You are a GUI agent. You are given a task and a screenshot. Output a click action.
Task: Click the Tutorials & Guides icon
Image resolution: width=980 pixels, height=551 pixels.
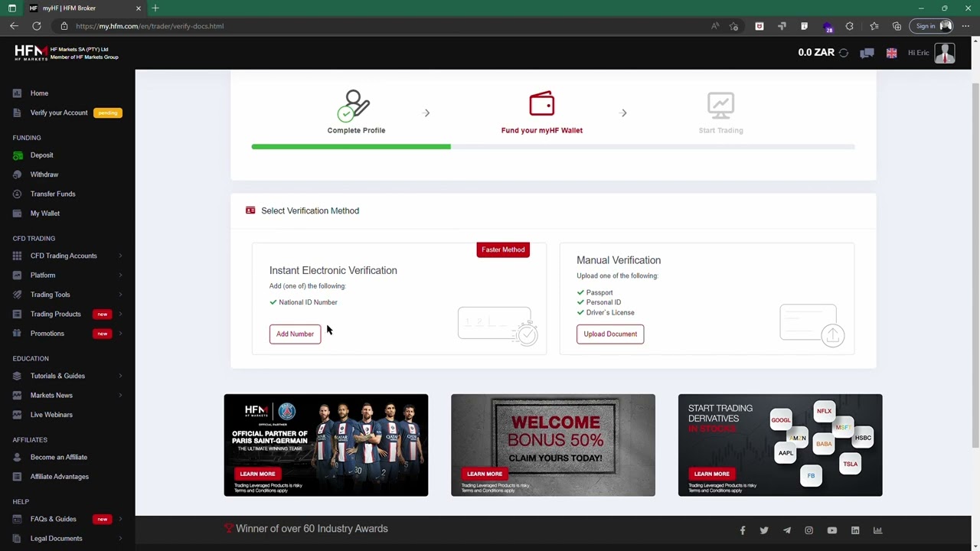pos(17,376)
